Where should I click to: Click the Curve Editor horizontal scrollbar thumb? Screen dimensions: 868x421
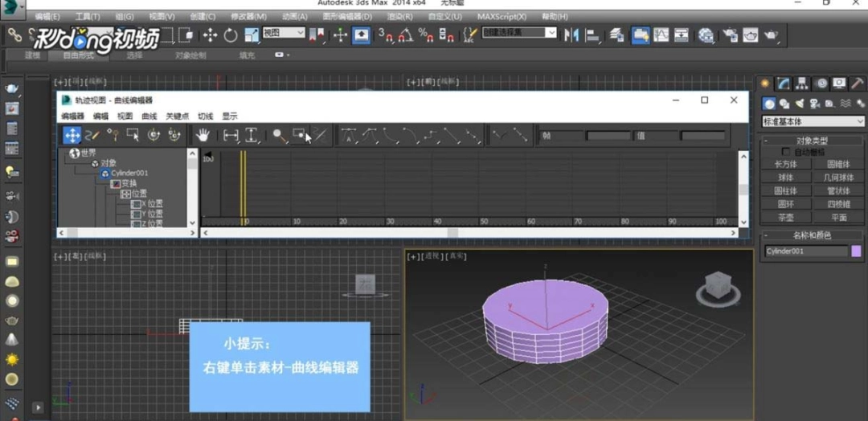pos(452,233)
